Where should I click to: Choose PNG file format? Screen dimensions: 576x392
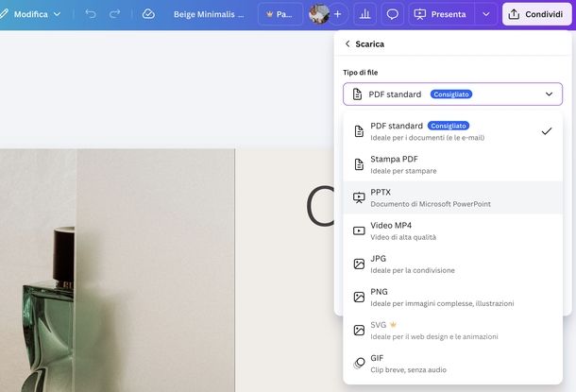[452, 297]
